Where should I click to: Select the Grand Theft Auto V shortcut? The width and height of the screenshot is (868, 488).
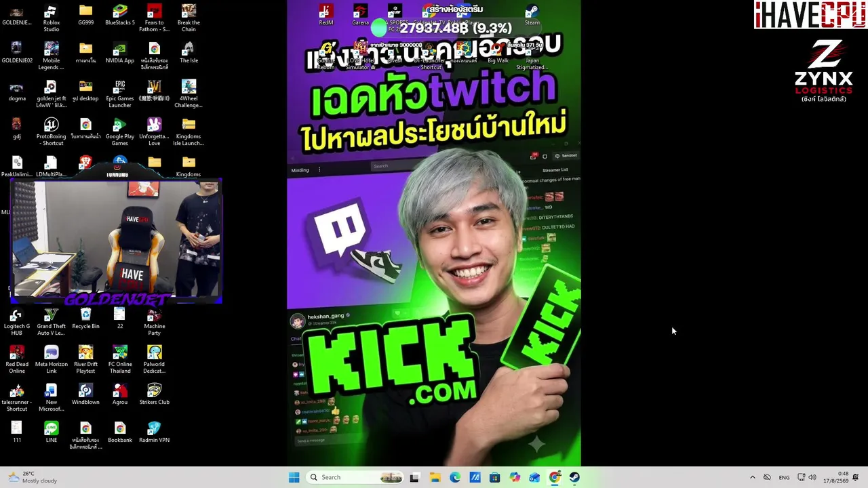[x=51, y=322]
